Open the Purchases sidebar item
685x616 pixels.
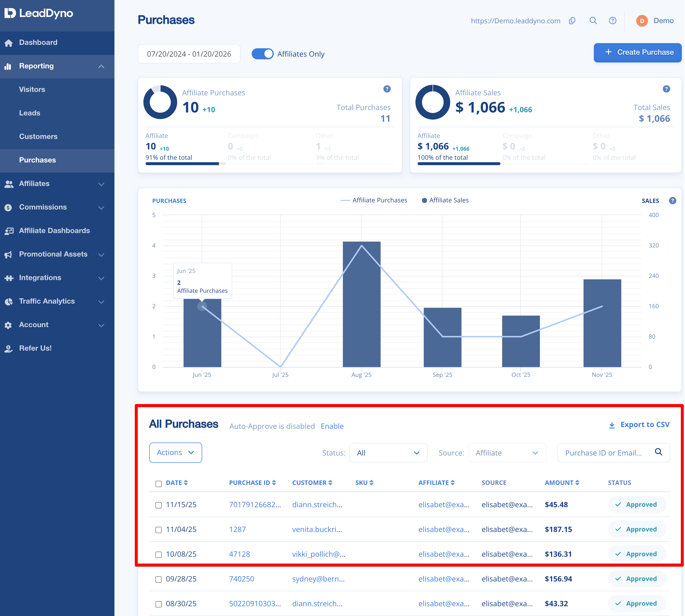(x=57, y=160)
